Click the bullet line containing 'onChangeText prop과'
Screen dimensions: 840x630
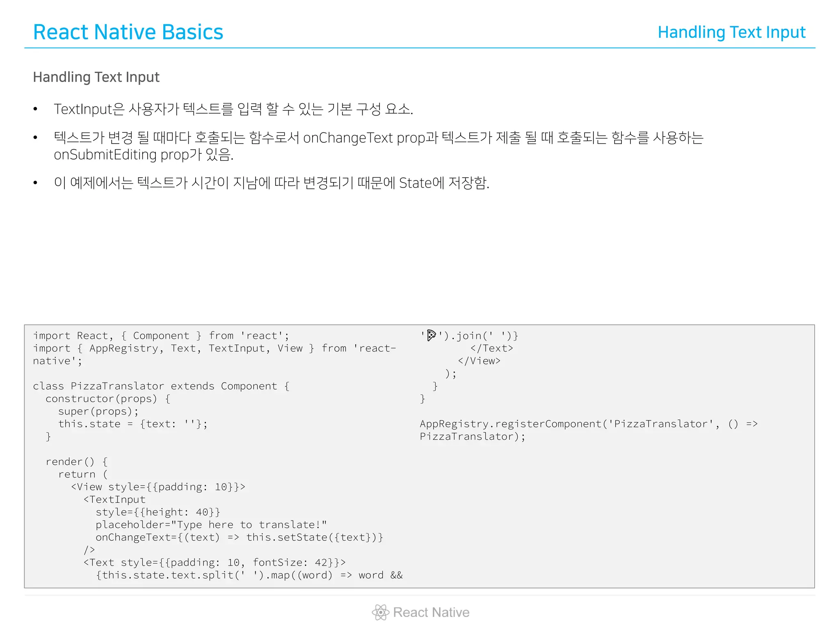[379, 138]
